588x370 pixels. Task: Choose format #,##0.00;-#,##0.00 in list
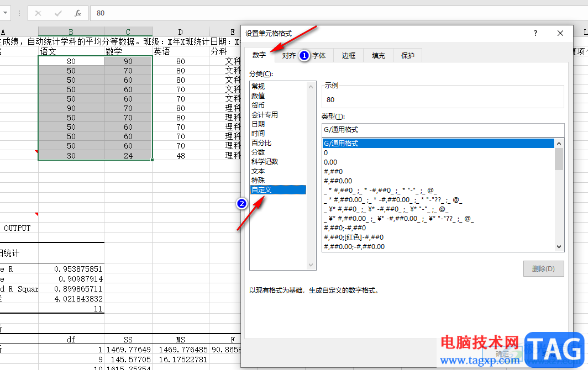click(438, 247)
